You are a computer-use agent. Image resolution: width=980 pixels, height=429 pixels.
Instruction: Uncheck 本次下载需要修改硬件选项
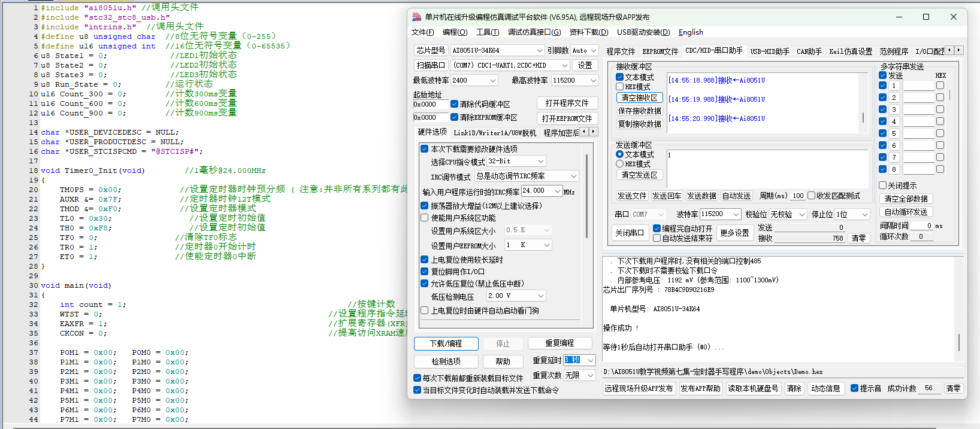point(424,149)
